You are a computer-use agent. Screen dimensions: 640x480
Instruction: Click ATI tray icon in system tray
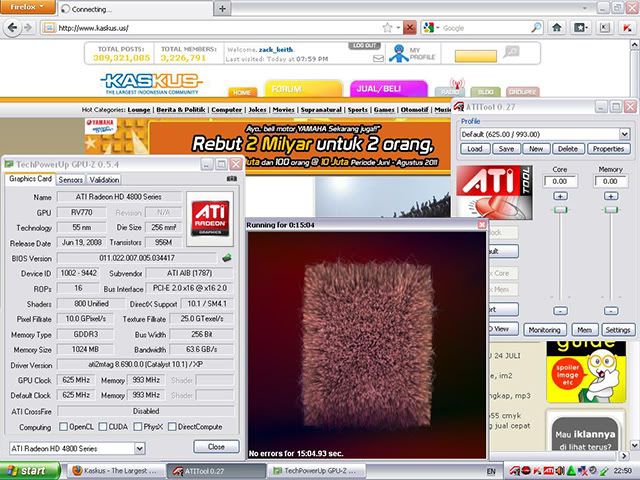(x=549, y=471)
